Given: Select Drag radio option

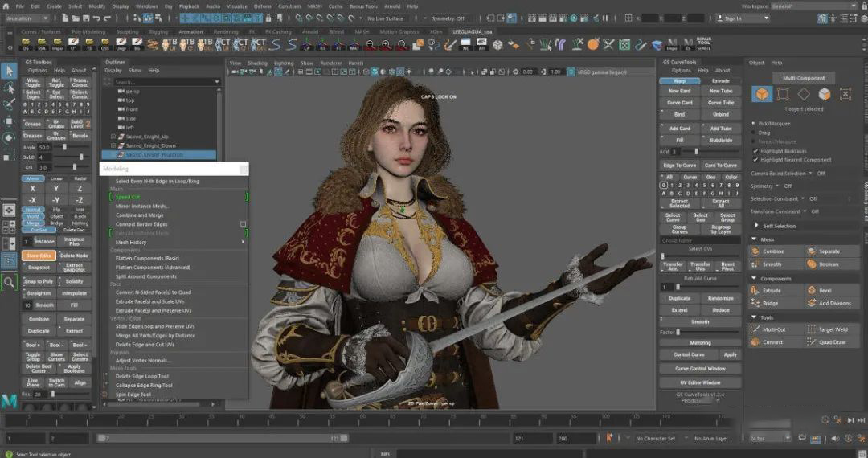Looking at the screenshot, I should tap(753, 133).
